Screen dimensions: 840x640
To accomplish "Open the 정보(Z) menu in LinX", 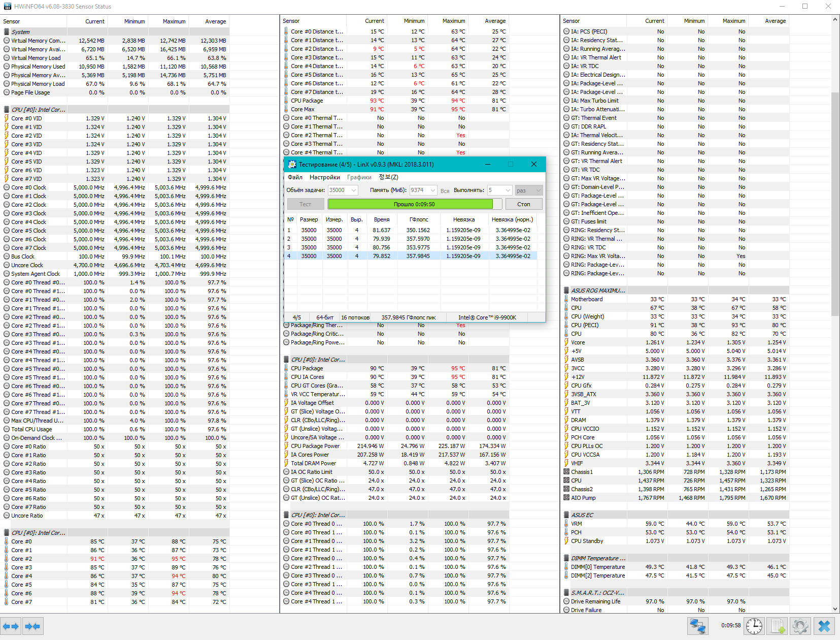I will [388, 177].
